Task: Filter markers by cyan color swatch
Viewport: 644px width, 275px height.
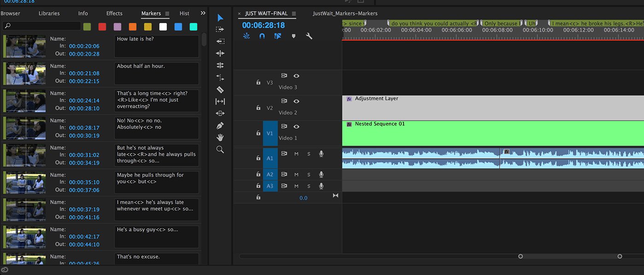Action: (193, 27)
